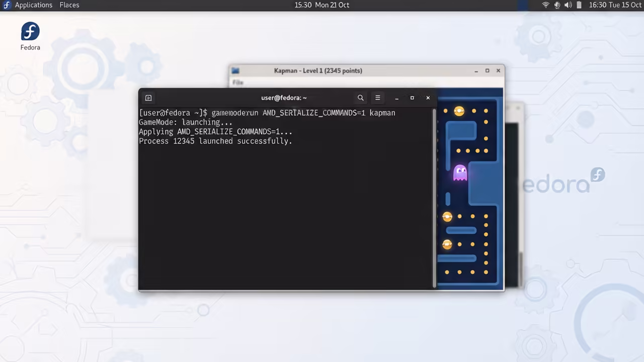The width and height of the screenshot is (644, 362).
Task: Open the Fedora desktop icon
Action: (30, 36)
